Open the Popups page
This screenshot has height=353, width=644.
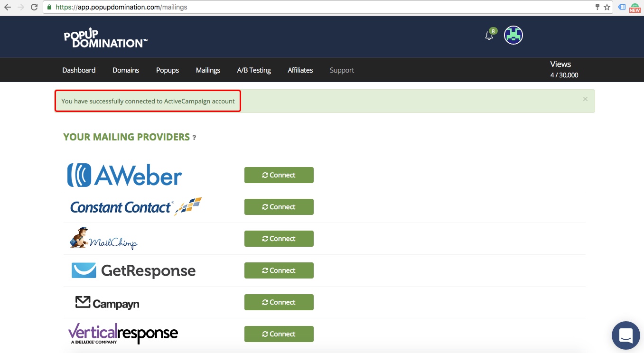[168, 70]
